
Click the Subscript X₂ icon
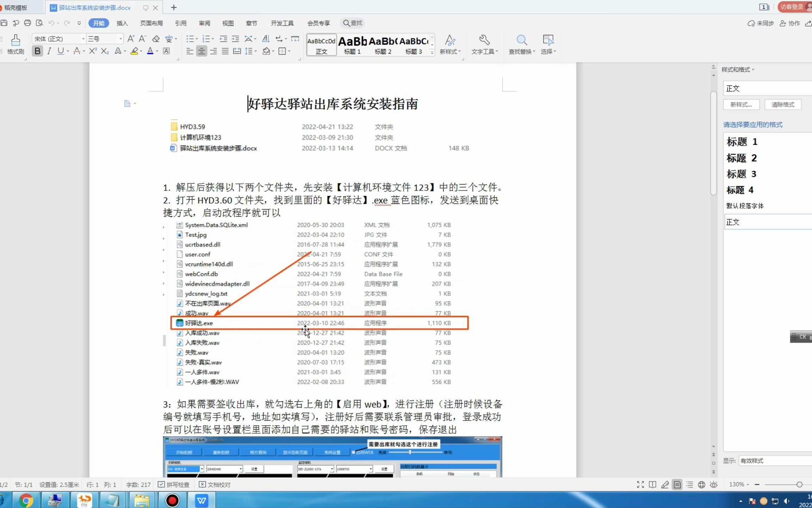coord(105,51)
